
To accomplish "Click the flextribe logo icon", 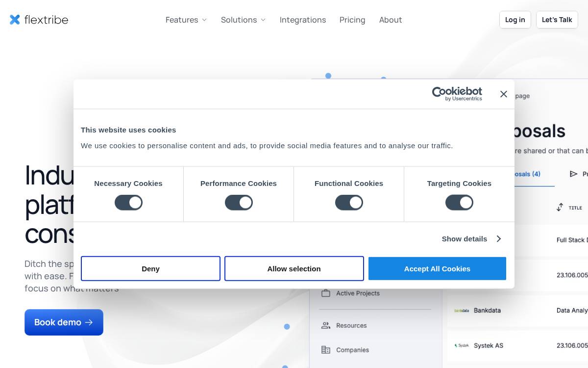I will coord(15,20).
